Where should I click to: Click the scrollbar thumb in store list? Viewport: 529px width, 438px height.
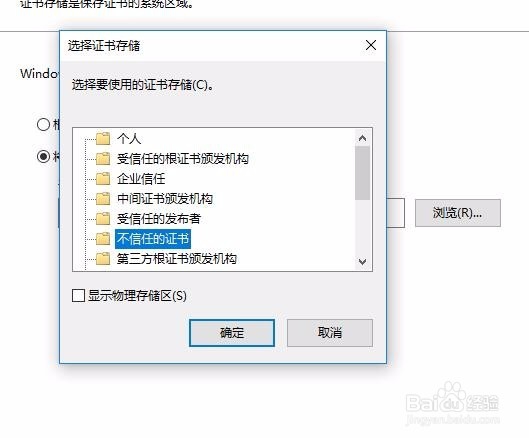[362, 173]
